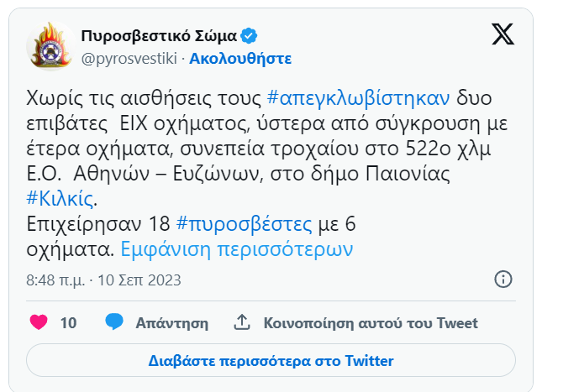Open the Πυροσβεστικό Σώμα account name
563x392 pixels.
click(x=159, y=36)
